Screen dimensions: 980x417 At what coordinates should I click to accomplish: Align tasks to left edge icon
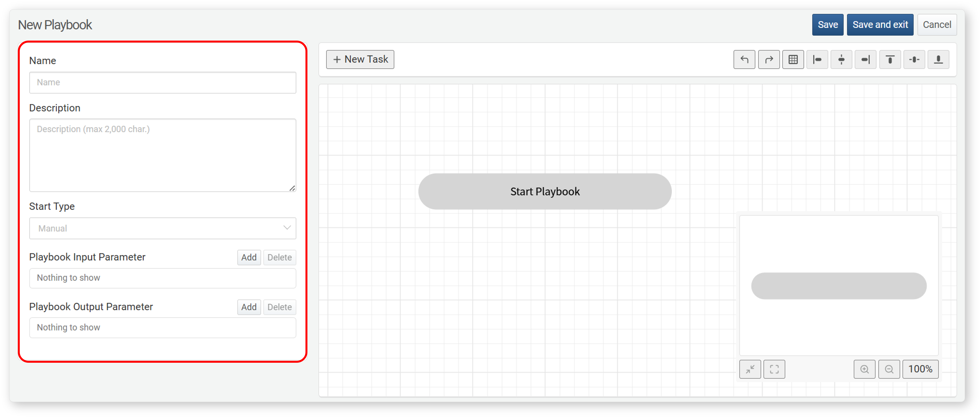(x=817, y=60)
